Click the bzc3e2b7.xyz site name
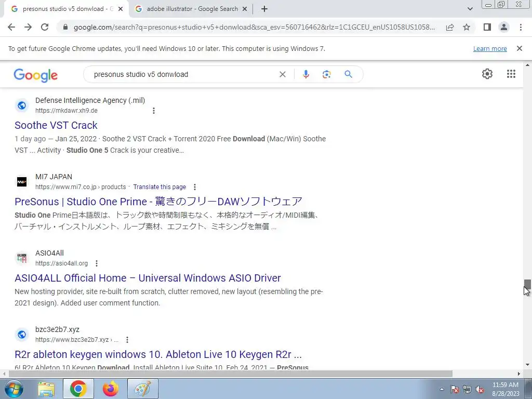 [x=57, y=329]
